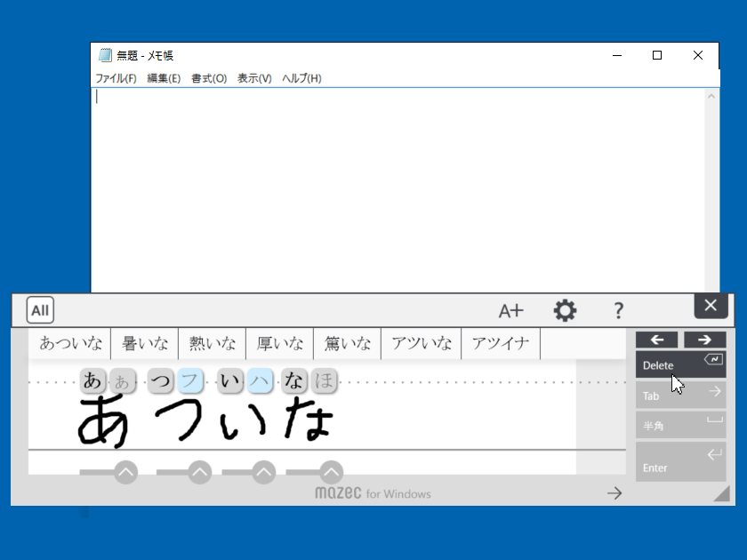The image size is (747, 560).
Task: Click Notepad scrollbar up arrow
Action: tap(711, 96)
